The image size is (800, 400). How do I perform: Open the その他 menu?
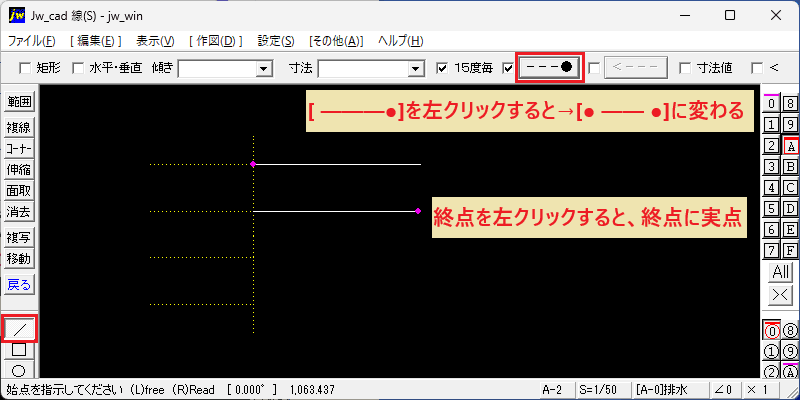(x=336, y=41)
